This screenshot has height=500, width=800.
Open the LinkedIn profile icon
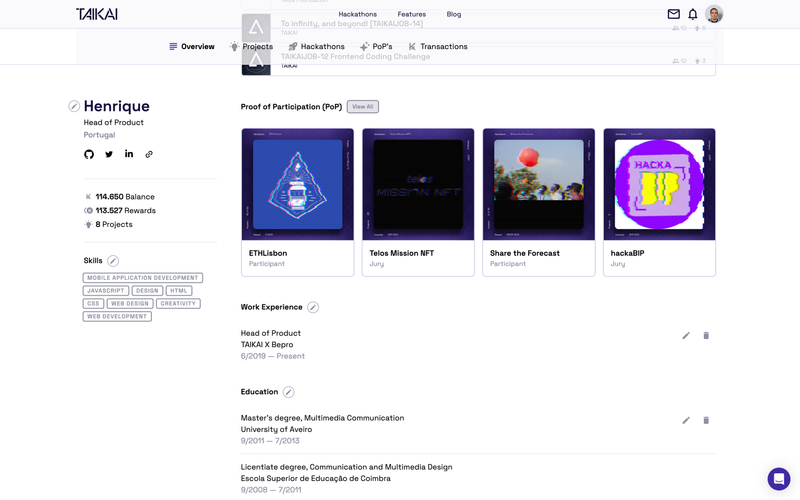pyautogui.click(x=129, y=154)
